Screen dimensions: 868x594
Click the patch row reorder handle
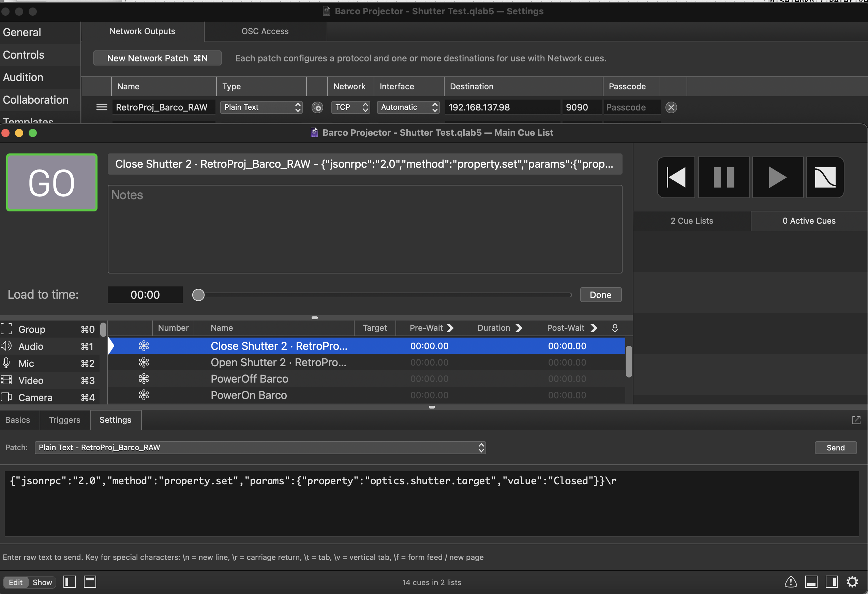[102, 107]
